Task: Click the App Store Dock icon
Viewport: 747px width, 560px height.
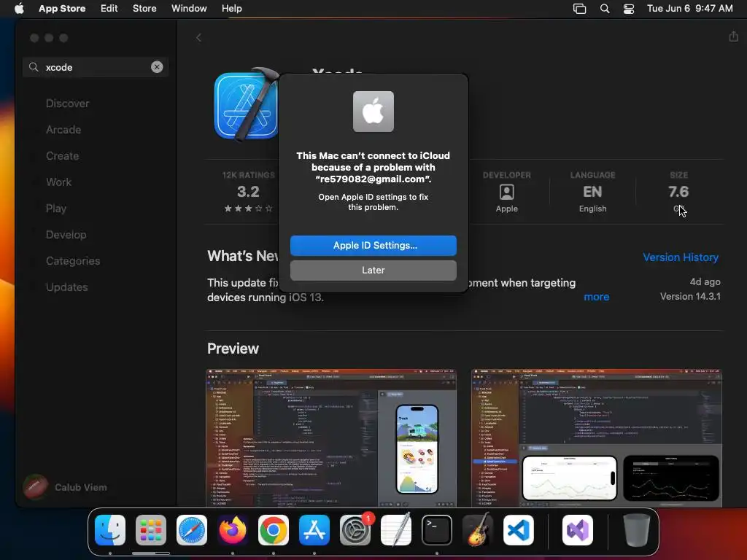Action: coord(314,530)
